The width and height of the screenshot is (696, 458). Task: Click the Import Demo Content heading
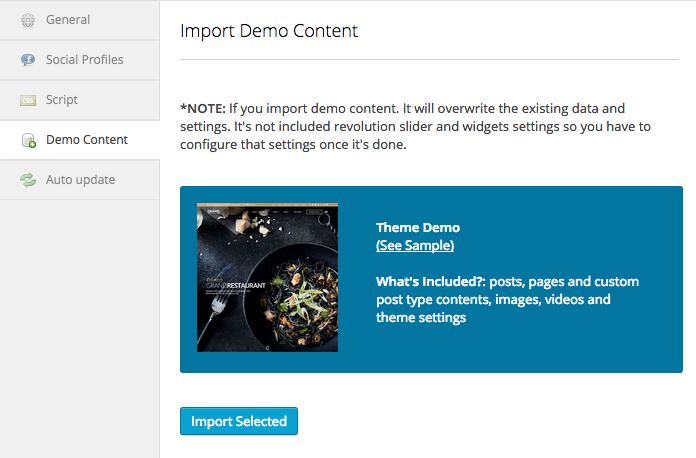(269, 31)
